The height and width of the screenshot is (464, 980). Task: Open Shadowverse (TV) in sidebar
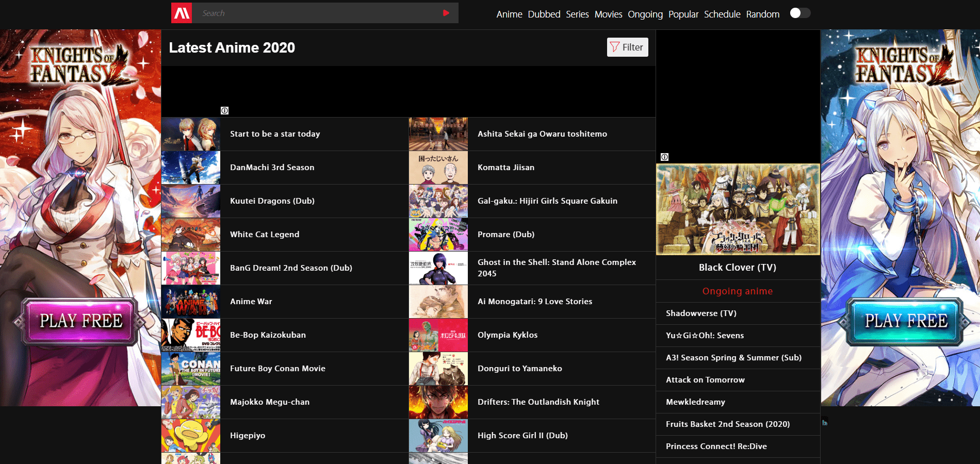click(x=701, y=313)
